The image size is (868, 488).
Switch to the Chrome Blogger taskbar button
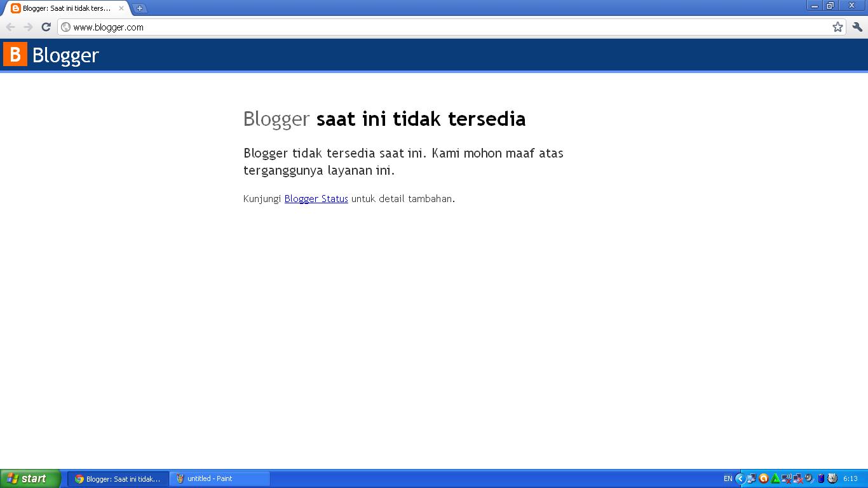pyautogui.click(x=118, y=478)
